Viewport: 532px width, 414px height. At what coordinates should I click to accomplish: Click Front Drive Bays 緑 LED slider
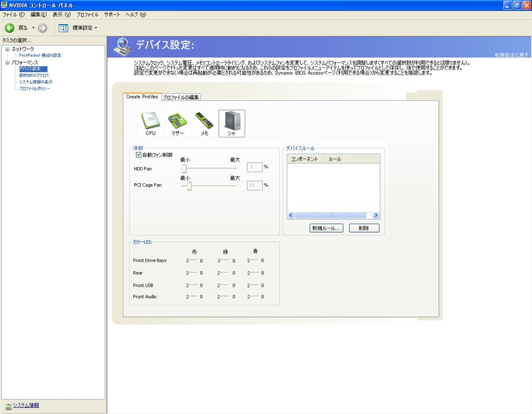point(223,261)
